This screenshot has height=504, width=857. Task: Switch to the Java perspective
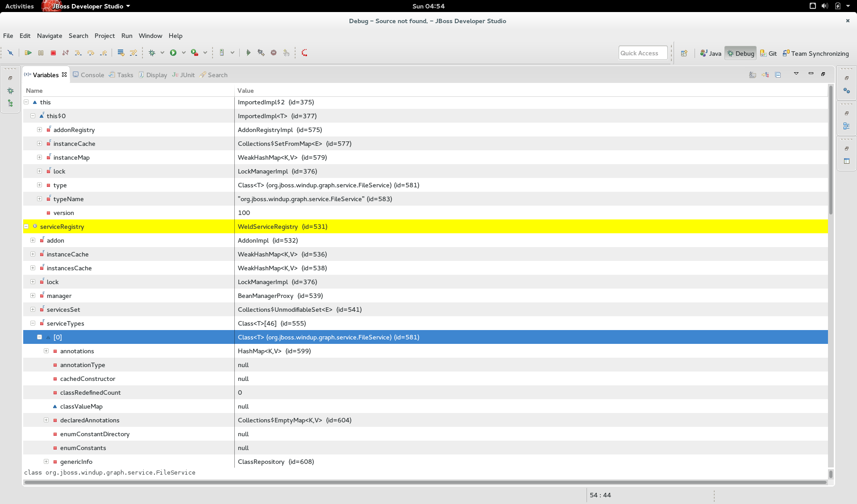point(711,53)
